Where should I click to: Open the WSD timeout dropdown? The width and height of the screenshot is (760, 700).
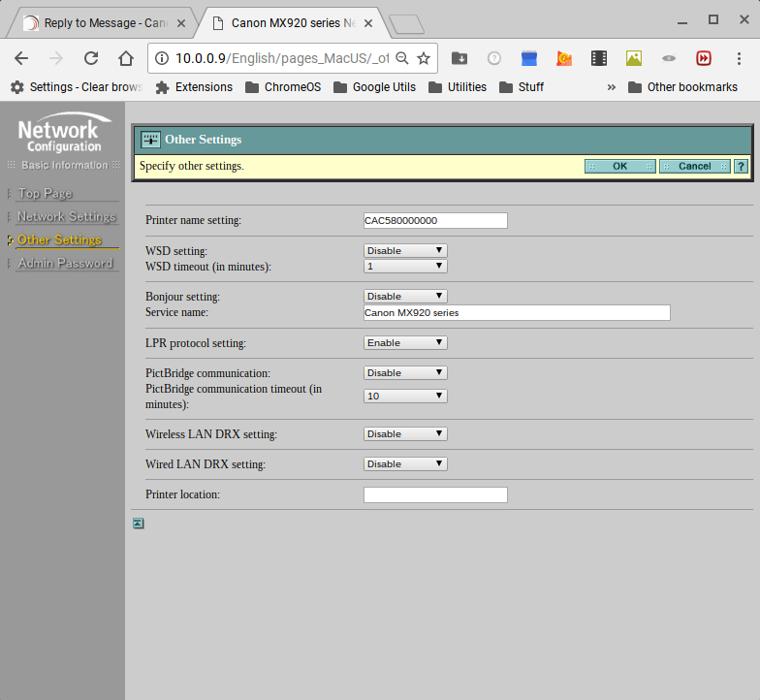[405, 266]
